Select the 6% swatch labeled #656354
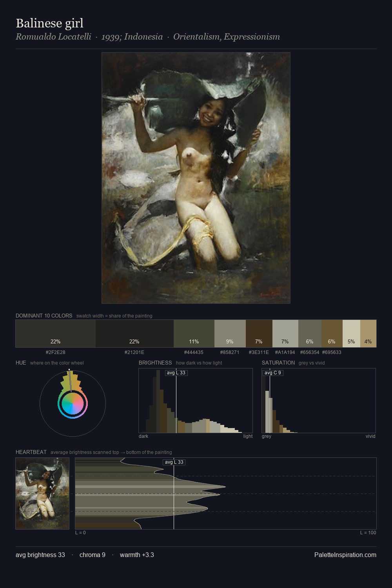This screenshot has height=588, width=392. tap(310, 334)
